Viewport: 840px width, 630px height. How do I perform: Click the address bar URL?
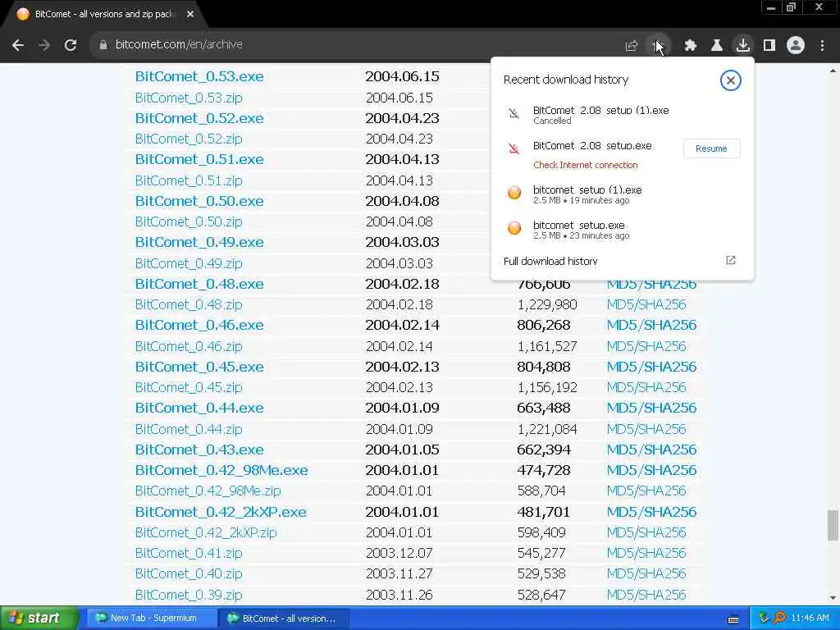pos(179,44)
